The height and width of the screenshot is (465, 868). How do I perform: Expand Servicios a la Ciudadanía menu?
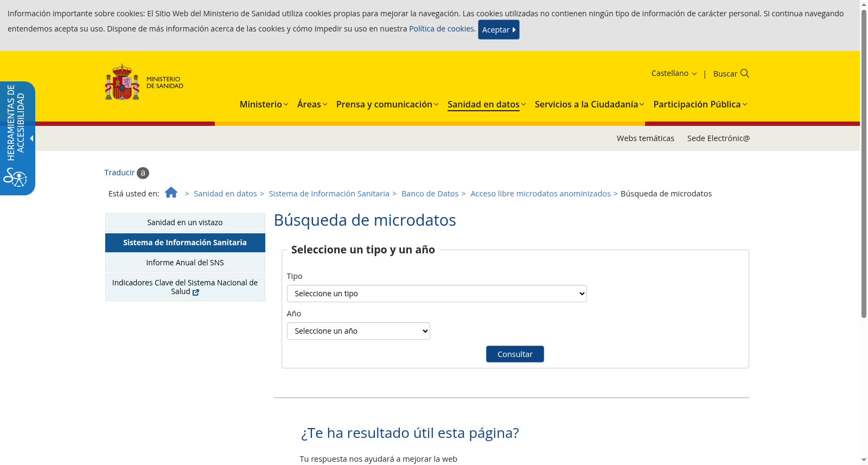[x=590, y=104]
